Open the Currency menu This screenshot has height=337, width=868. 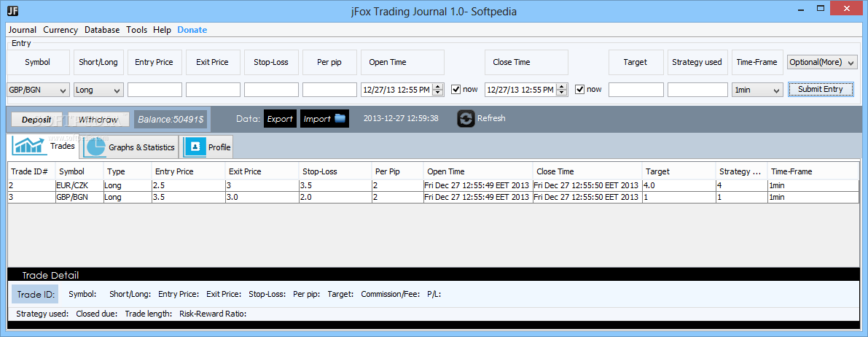[60, 30]
